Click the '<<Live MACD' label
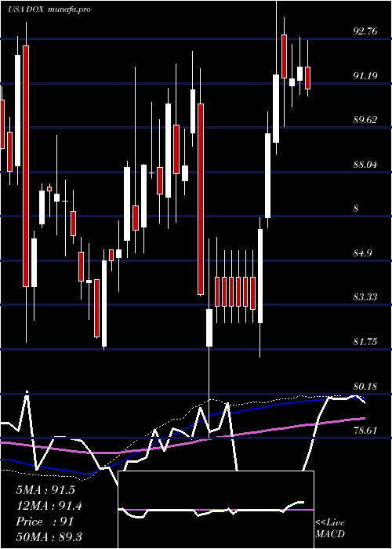 click(330, 528)
